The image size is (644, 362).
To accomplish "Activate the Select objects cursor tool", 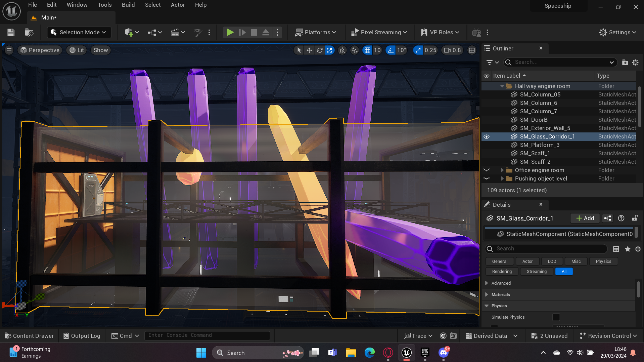I will click(299, 50).
